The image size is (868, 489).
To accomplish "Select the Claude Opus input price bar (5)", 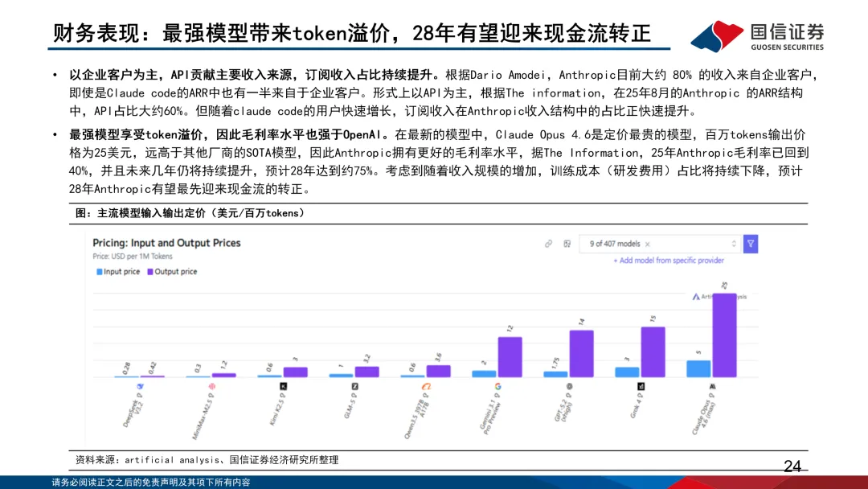I will (698, 369).
